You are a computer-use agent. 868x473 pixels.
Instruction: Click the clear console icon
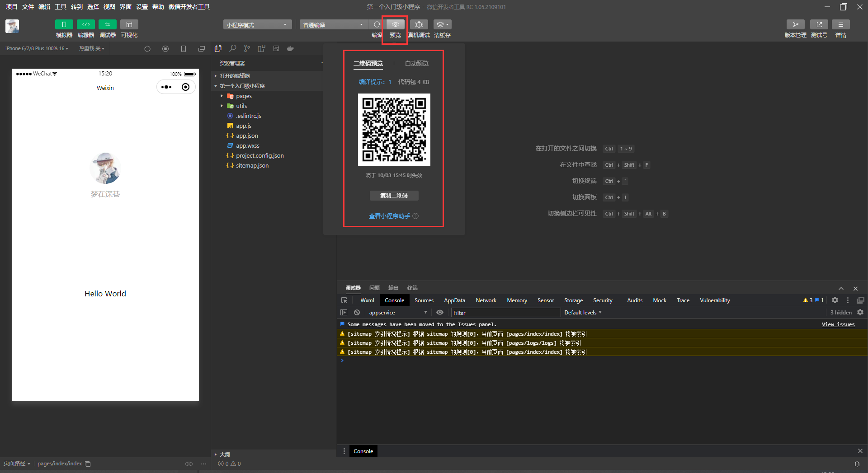coord(357,313)
